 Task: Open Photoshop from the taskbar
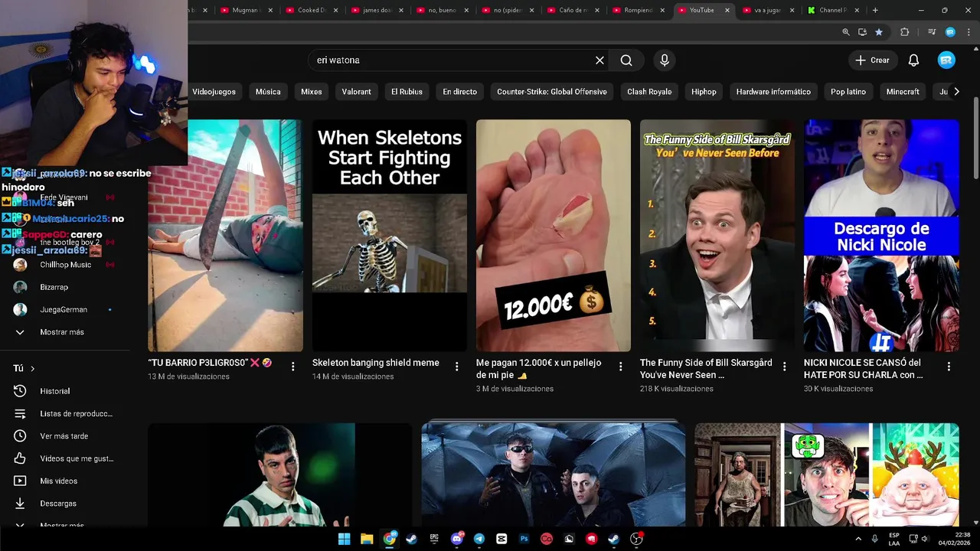(524, 539)
